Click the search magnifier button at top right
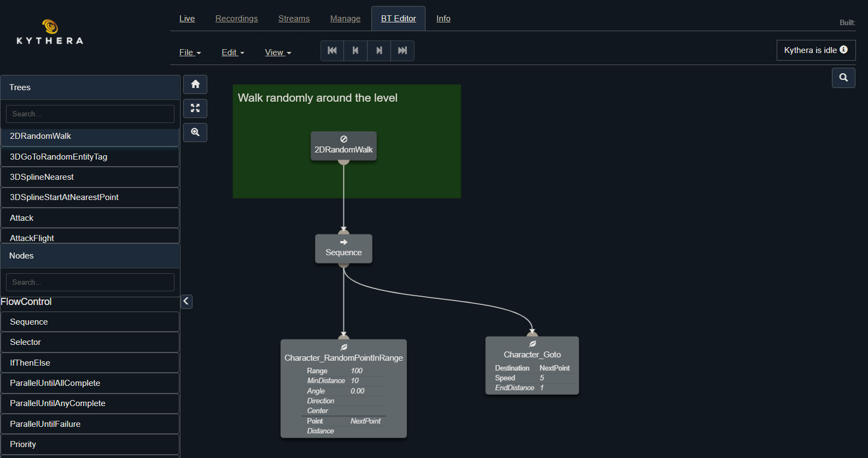The image size is (868, 458). (x=843, y=78)
